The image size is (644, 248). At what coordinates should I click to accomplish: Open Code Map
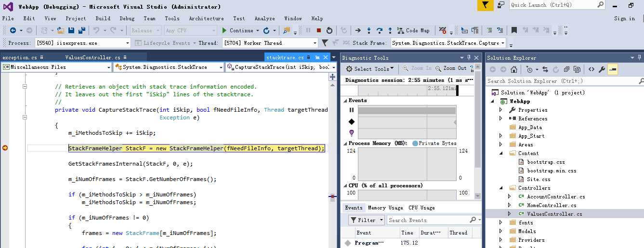pos(414,30)
